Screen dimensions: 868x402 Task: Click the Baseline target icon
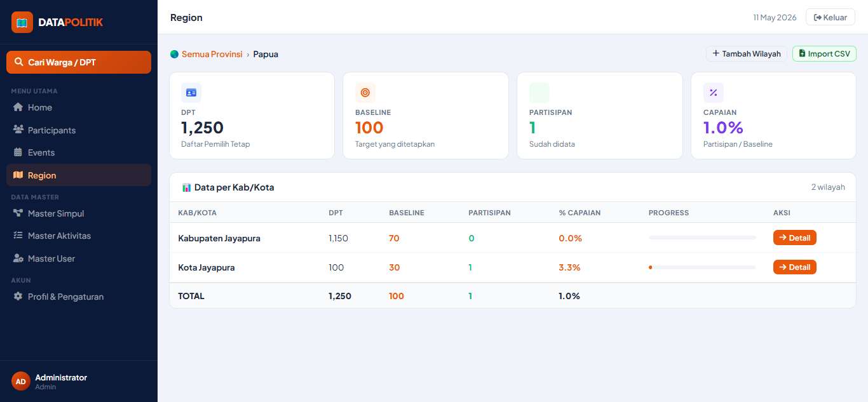coord(365,93)
